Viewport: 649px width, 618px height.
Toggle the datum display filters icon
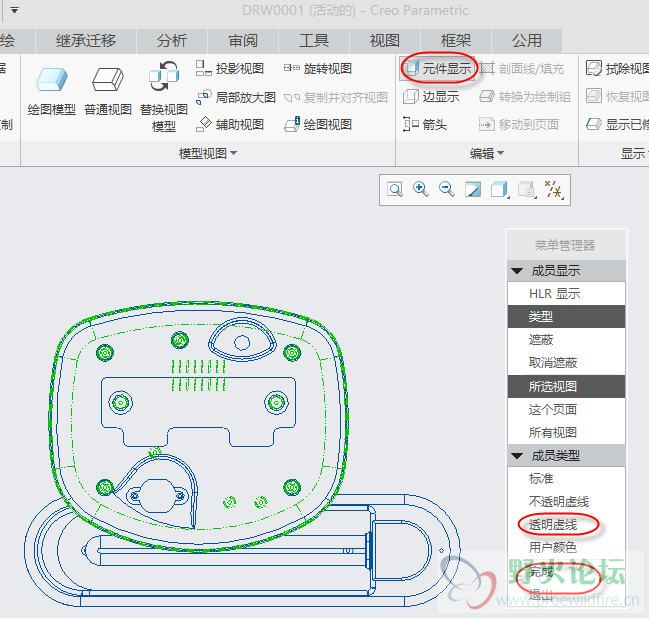[x=553, y=190]
